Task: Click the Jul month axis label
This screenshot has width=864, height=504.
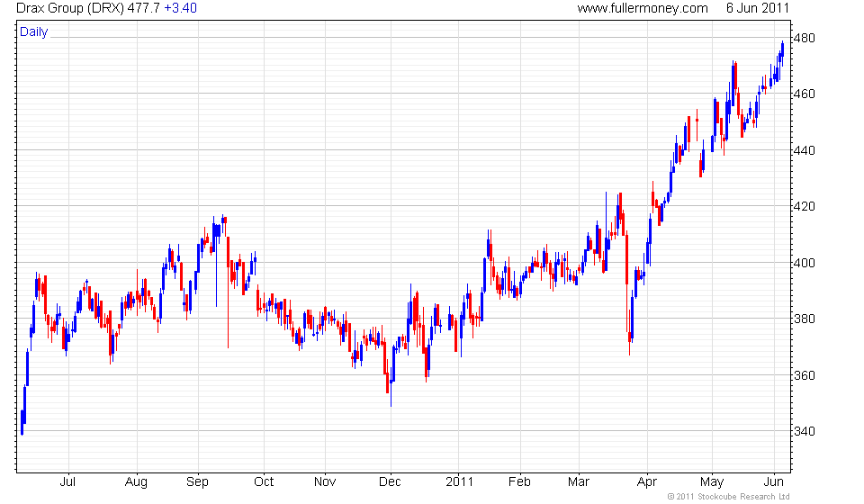Action: point(67,482)
